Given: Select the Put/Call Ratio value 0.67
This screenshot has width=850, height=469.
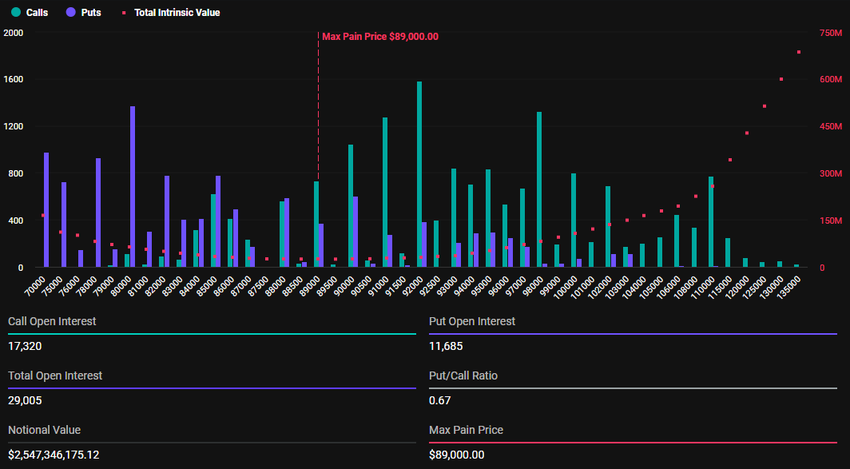Looking at the screenshot, I should 438,400.
